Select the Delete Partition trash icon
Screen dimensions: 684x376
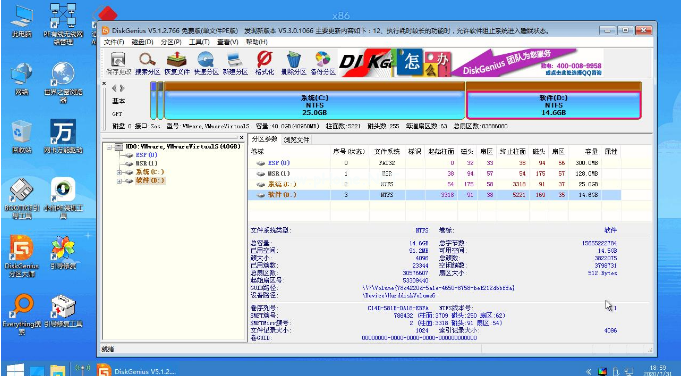pyautogui.click(x=294, y=63)
